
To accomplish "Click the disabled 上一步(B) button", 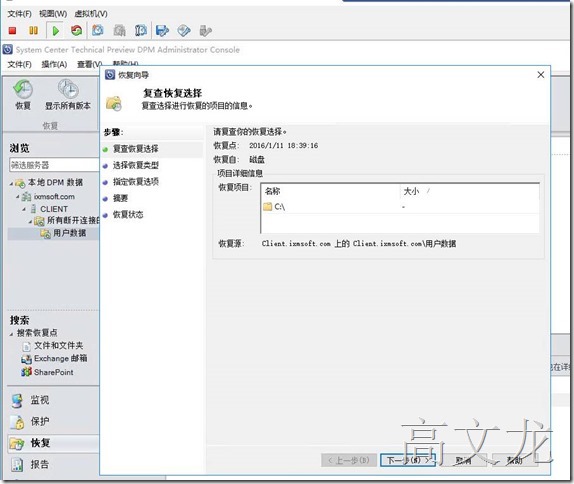I will pos(348,460).
